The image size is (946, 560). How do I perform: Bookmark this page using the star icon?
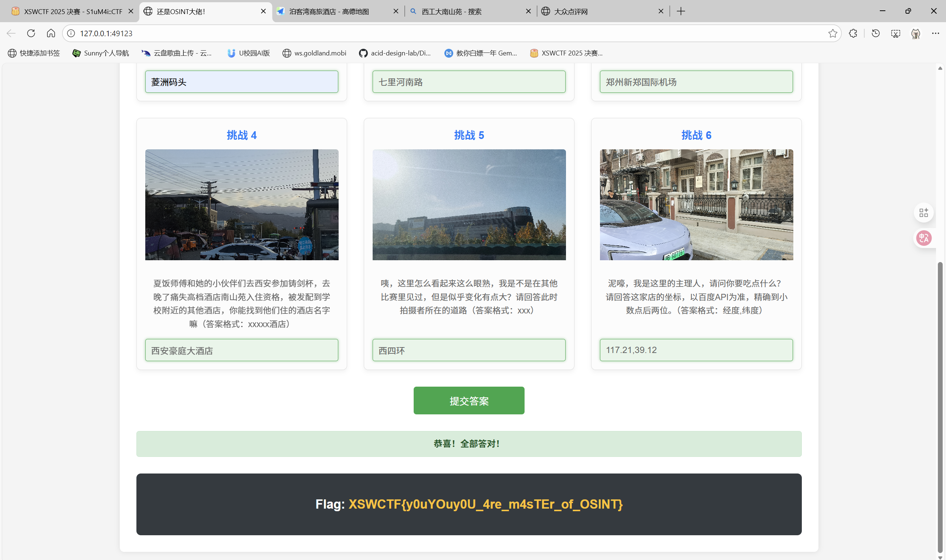pyautogui.click(x=833, y=33)
